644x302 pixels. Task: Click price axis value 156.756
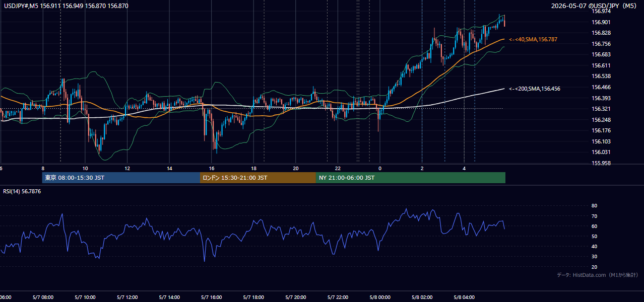coord(601,44)
